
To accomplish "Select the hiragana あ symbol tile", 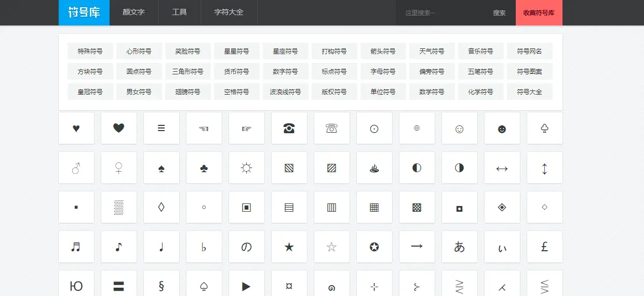I will coord(460,247).
